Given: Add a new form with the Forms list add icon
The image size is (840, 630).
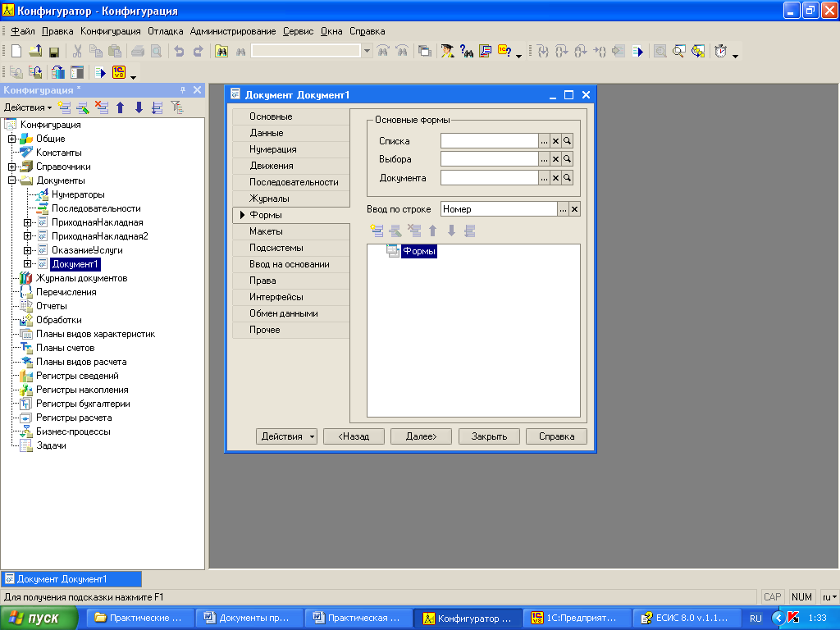Looking at the screenshot, I should point(377,231).
